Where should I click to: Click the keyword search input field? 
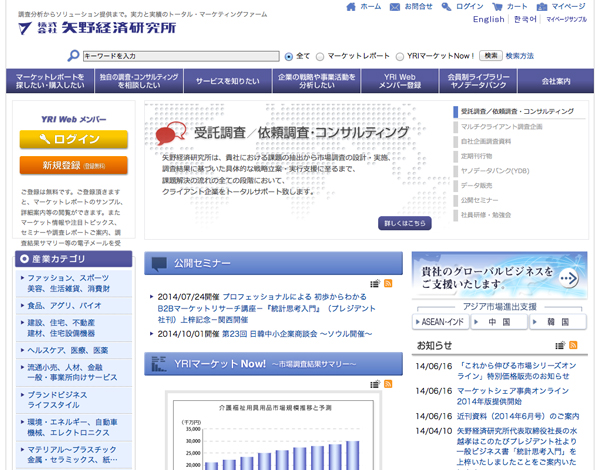pyautogui.click(x=180, y=57)
